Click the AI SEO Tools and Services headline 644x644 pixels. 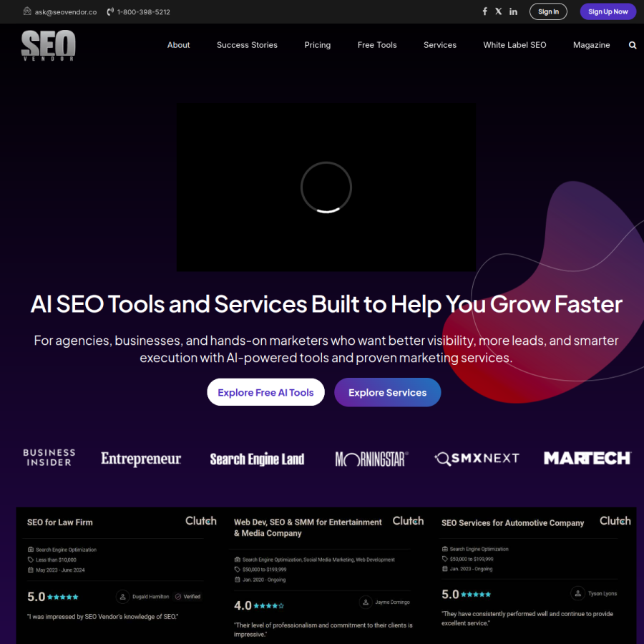(x=326, y=304)
